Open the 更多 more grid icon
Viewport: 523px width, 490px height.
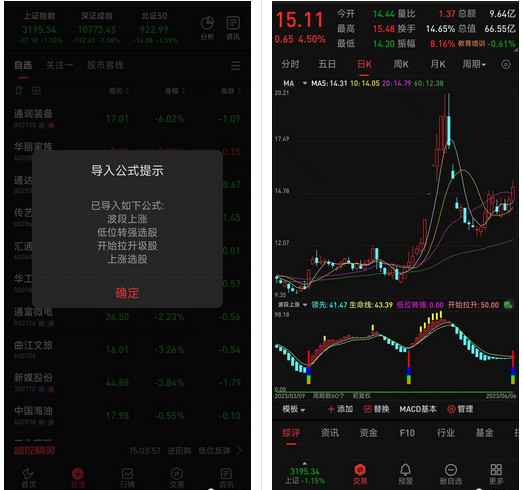[x=496, y=474]
